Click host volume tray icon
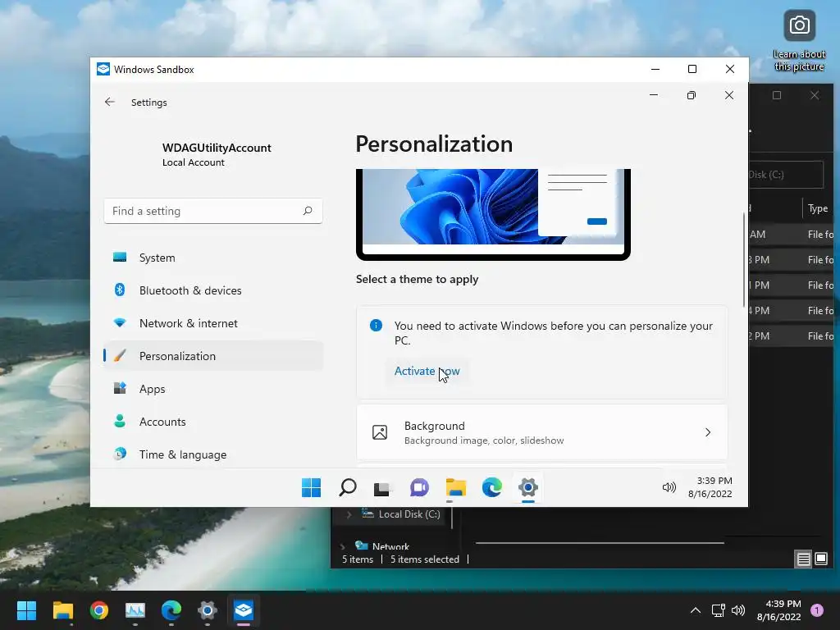Viewport: 840px width, 630px height. pyautogui.click(x=738, y=610)
